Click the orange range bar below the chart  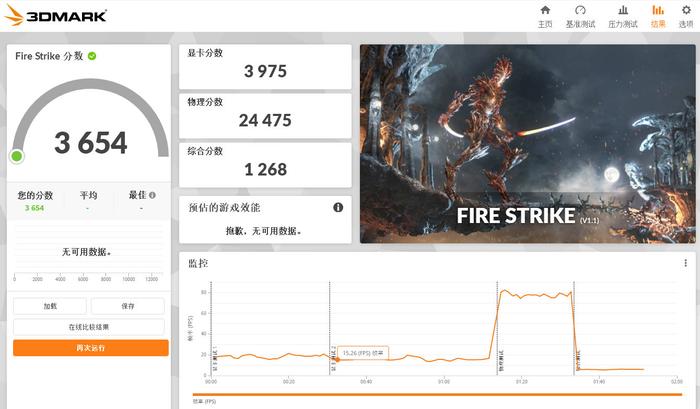(x=438, y=394)
